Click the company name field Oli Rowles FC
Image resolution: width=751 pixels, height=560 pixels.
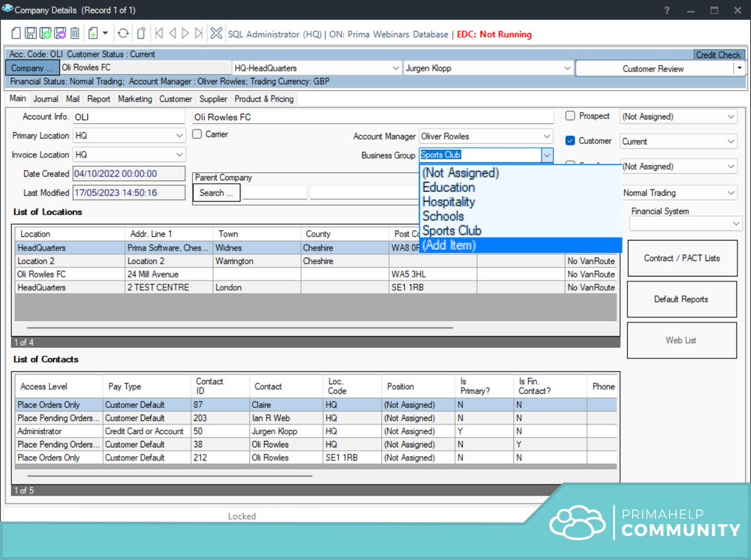coord(373,117)
